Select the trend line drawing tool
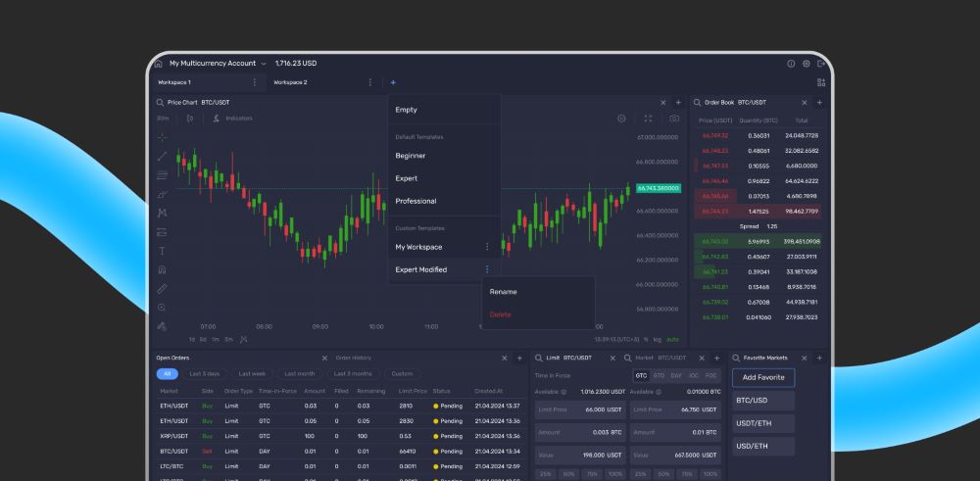Screen dimensions: 980x481 (163, 156)
